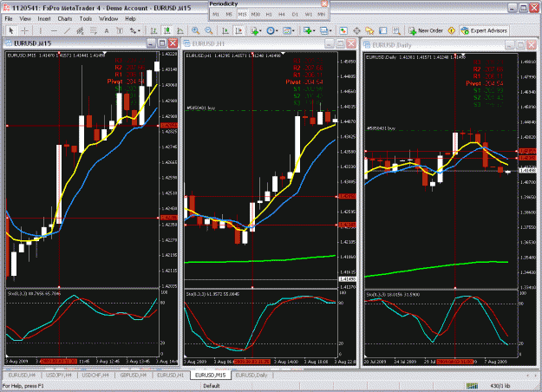Select the equidistant channel tool
Screen dimensions: 542x392
click(80, 30)
